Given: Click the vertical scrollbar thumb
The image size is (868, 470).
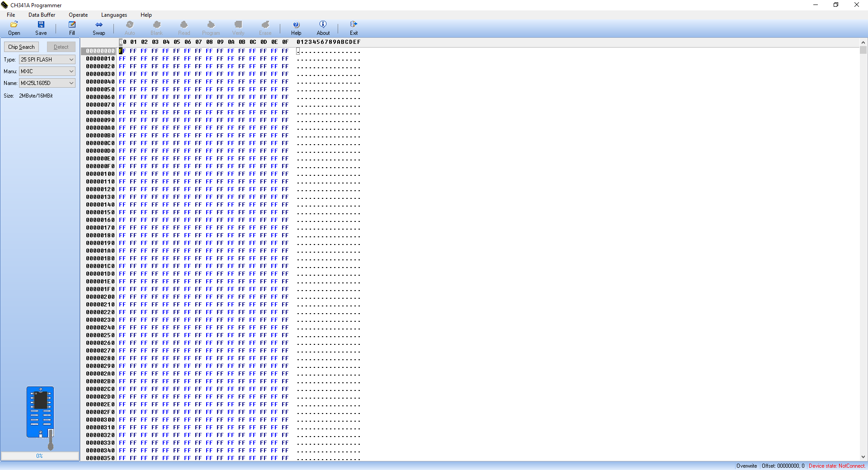Looking at the screenshot, I should coord(863,50).
